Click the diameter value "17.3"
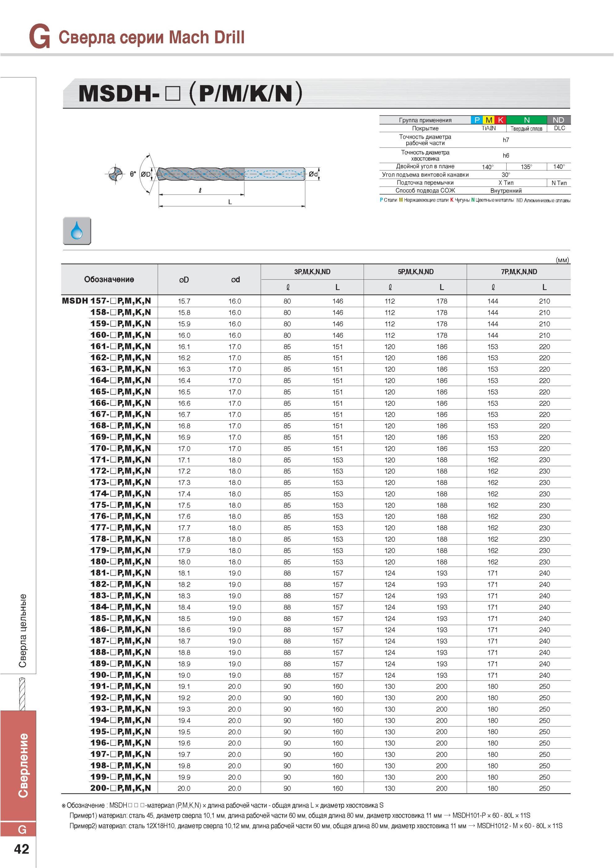The image size is (614, 868). (184, 483)
